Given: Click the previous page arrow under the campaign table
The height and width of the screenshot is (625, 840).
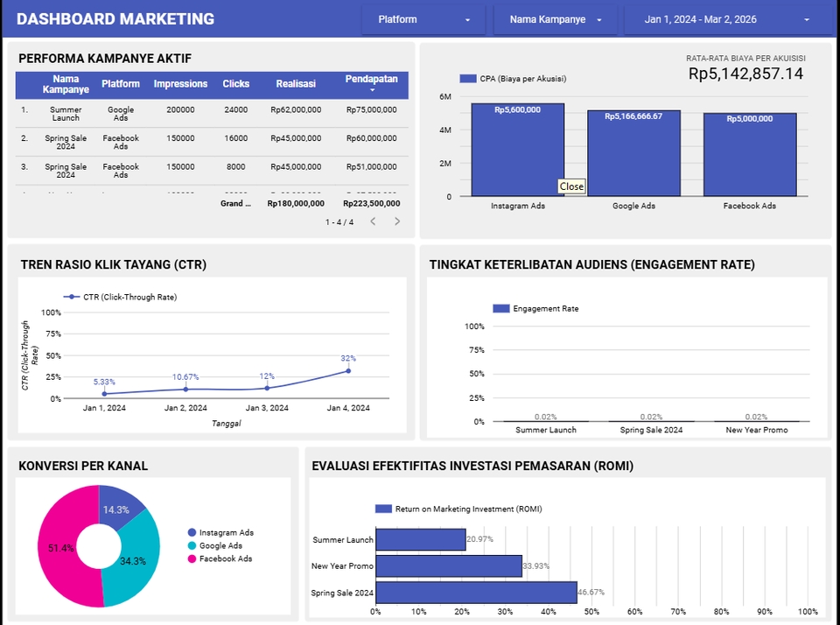Looking at the screenshot, I should tap(375, 222).
